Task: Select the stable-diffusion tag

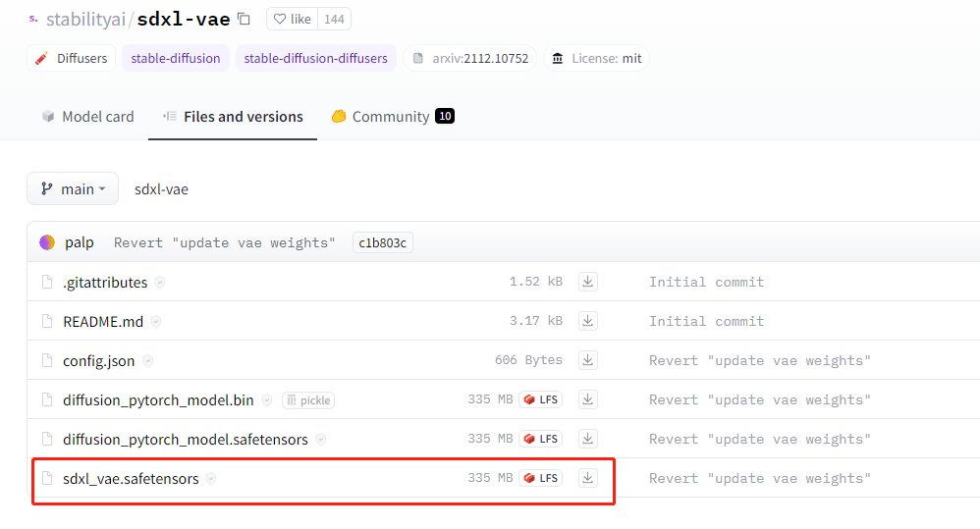Action: pos(176,58)
